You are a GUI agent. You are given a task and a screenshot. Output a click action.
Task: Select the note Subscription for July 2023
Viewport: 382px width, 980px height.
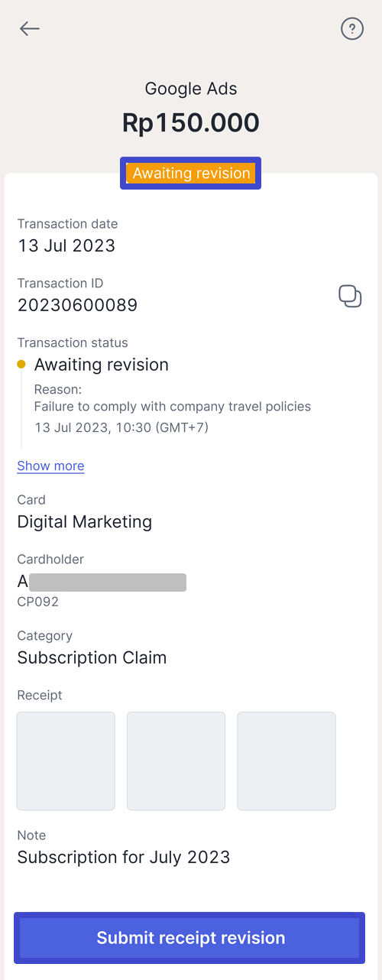tap(124, 857)
